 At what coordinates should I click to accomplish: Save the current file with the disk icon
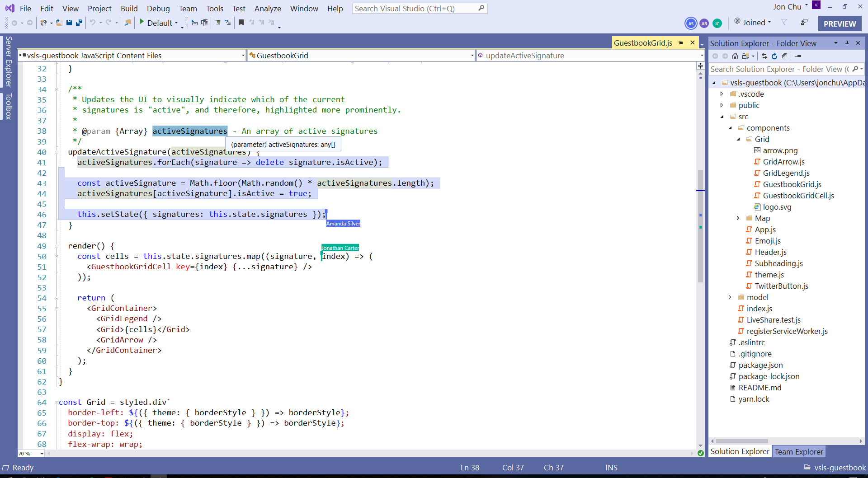pyautogui.click(x=69, y=23)
